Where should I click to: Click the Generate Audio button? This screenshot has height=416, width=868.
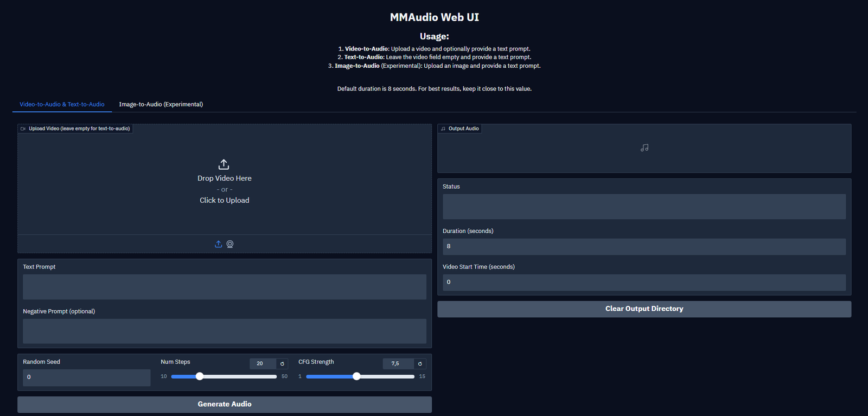225,404
